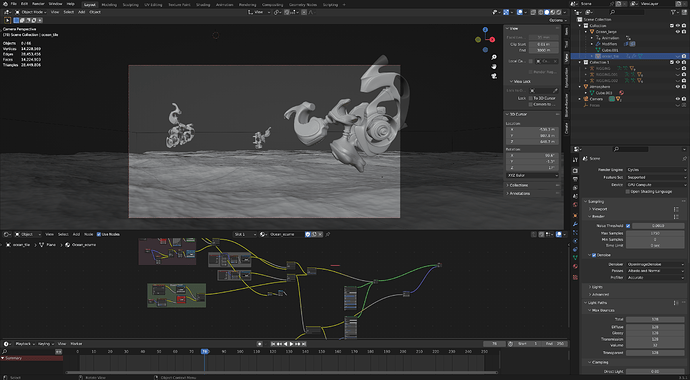Hide Atmosphere using its eye icon
The width and height of the screenshot is (690, 380).
tap(678, 87)
